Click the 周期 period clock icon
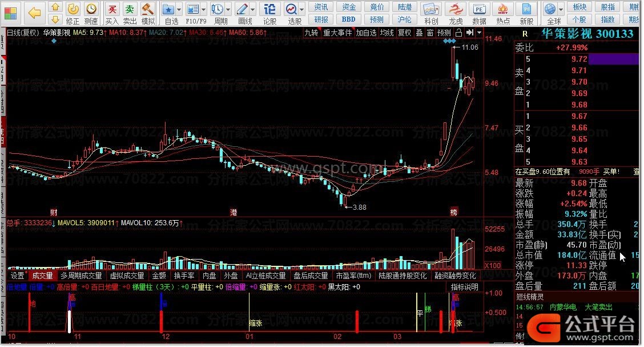This screenshot has height=347, width=644. (218, 9)
